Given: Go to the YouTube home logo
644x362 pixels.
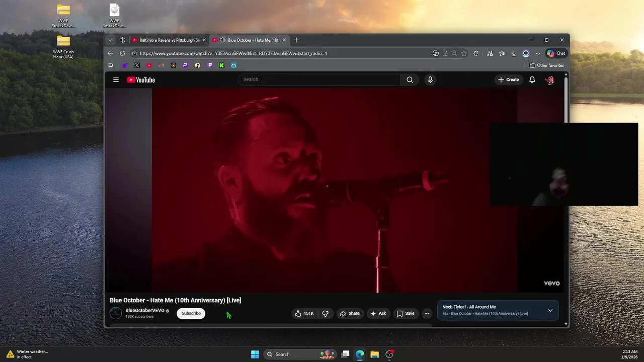Looking at the screenshot, I should pyautogui.click(x=141, y=80).
